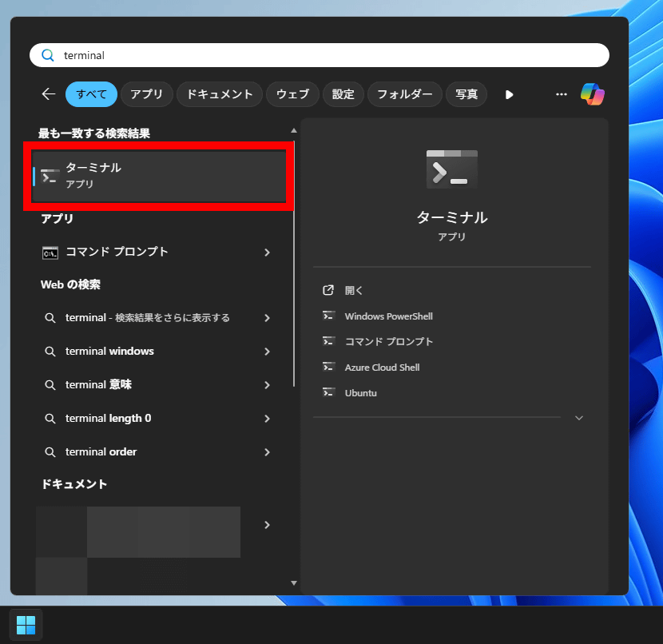Open Windows PowerShell profile
Image resolution: width=663 pixels, height=644 pixels.
tap(388, 316)
